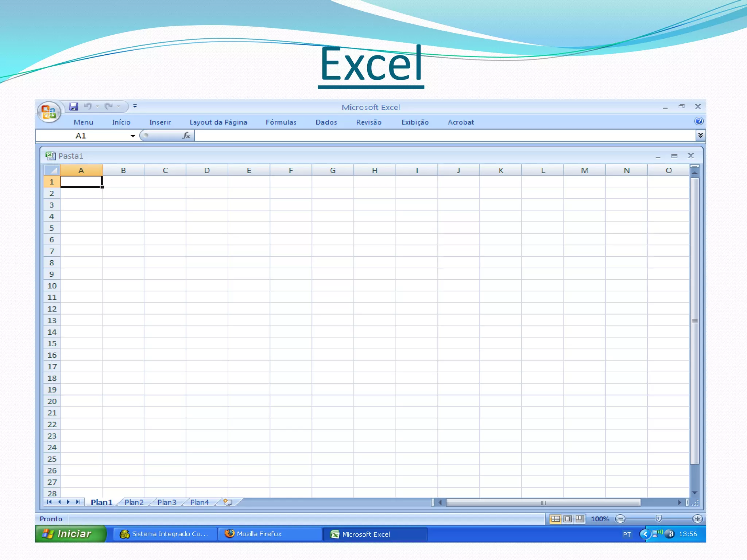This screenshot has width=747, height=560.
Task: Open the Name Box dropdown arrow
Action: point(133,136)
